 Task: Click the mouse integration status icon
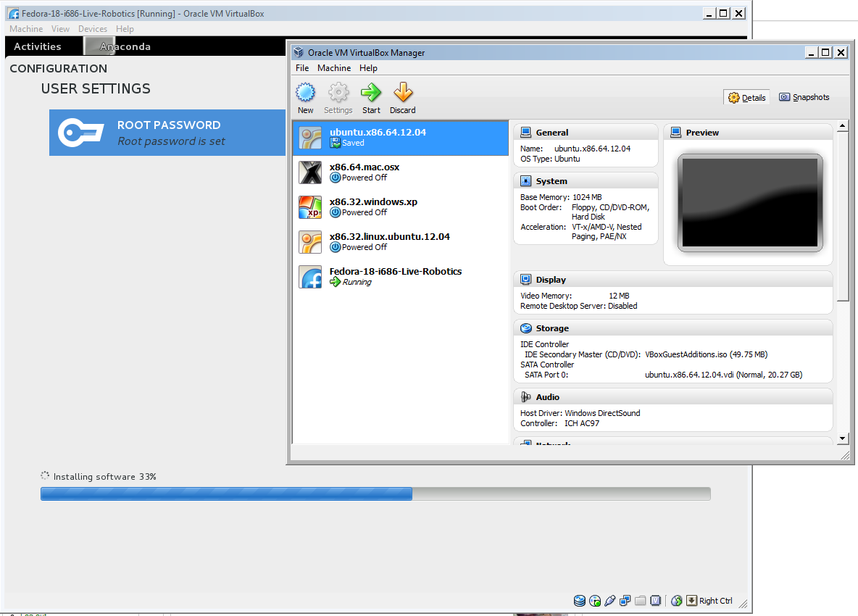pyautogui.click(x=676, y=601)
